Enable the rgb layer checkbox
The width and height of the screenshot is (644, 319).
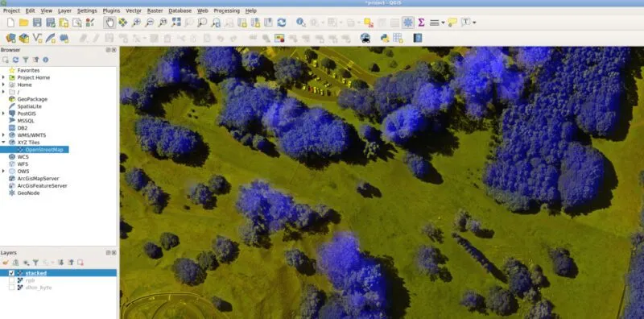(x=11, y=280)
